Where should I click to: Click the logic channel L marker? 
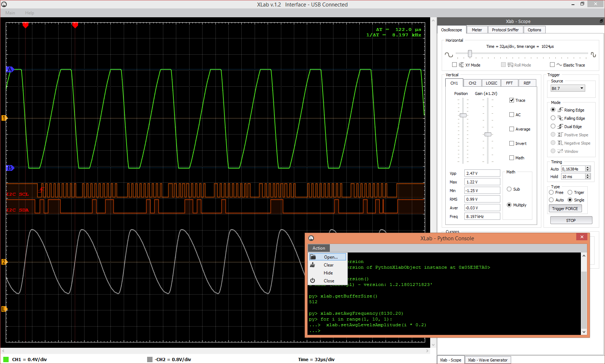click(4, 309)
